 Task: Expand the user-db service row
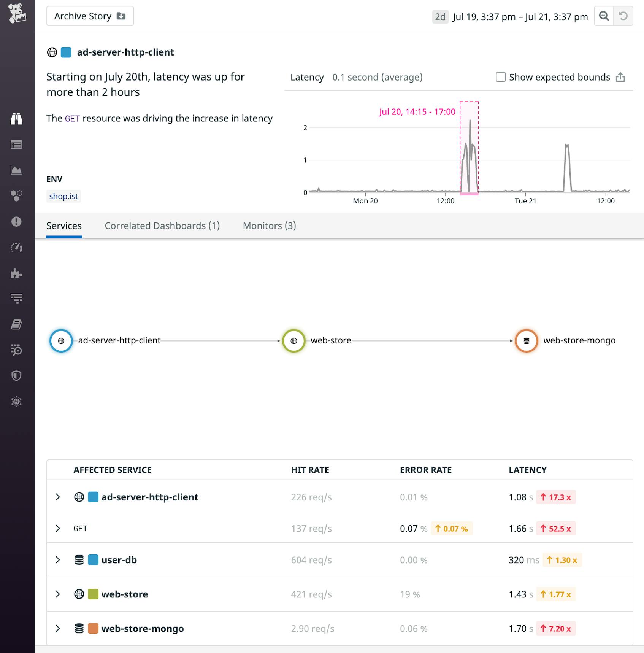[x=59, y=559]
